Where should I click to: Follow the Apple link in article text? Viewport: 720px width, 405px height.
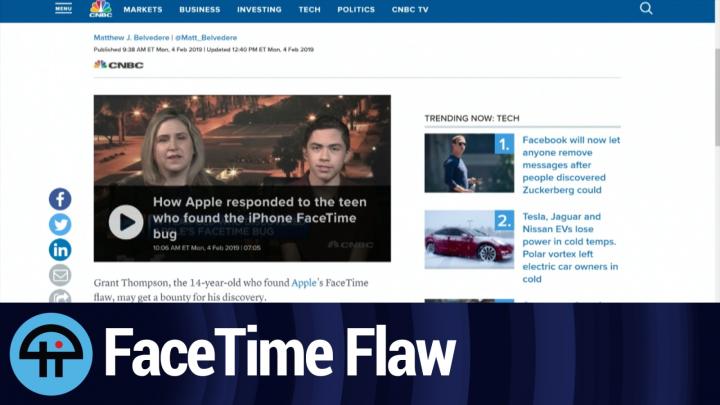303,283
